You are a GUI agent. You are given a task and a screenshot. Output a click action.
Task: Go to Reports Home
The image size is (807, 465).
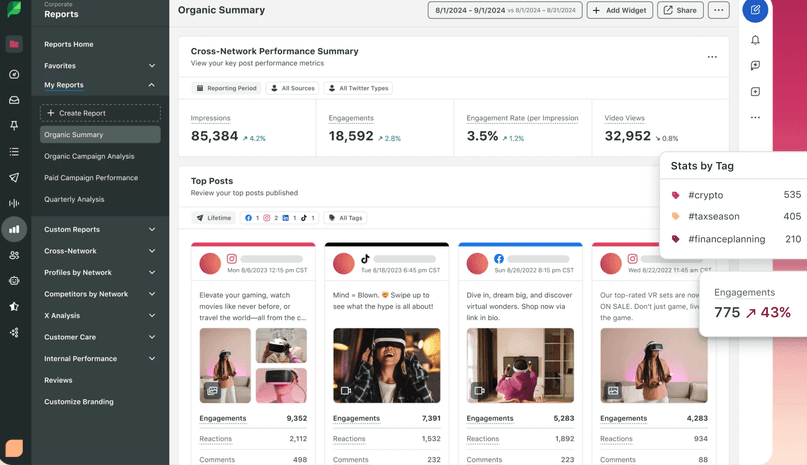coord(68,44)
